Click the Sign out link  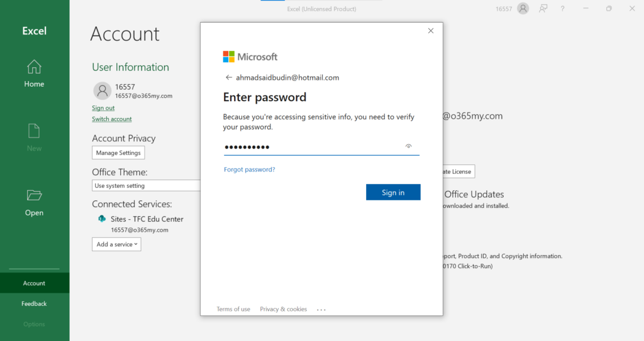point(103,108)
